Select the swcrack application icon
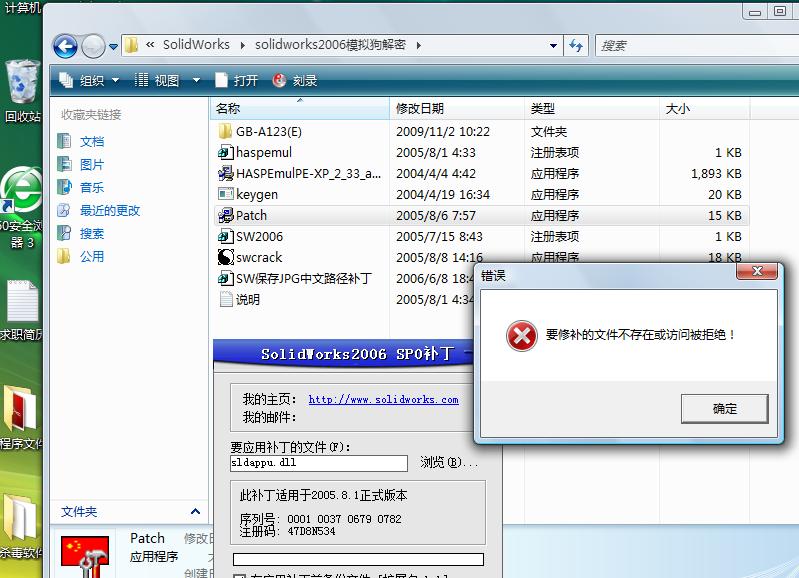The image size is (799, 578). 225,257
